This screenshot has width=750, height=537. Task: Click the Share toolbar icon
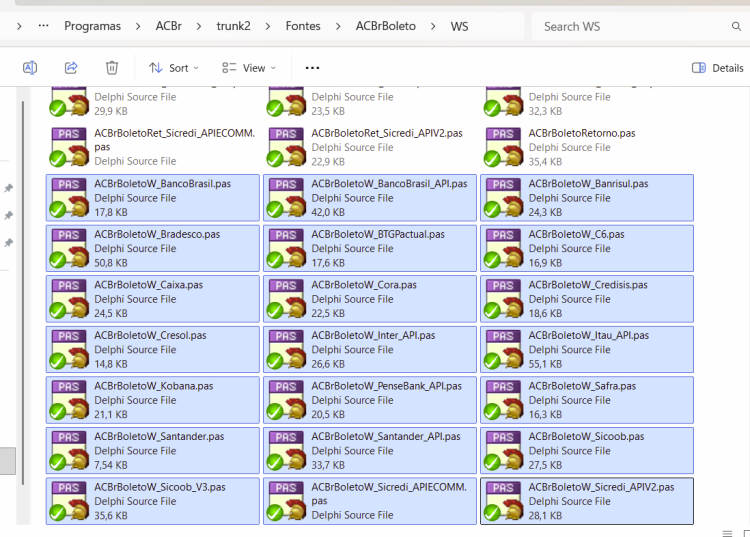[x=71, y=68]
